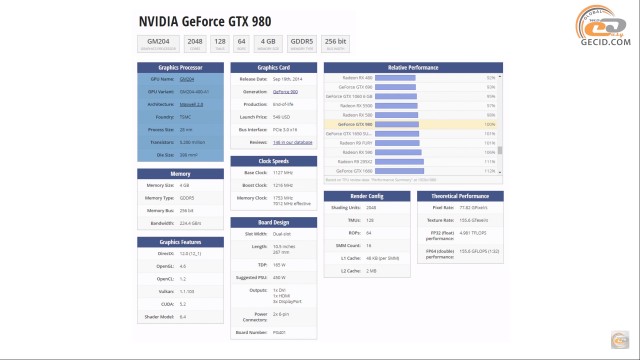
Task: Click the Base Clock value 1127 MHz
Action: point(283,173)
